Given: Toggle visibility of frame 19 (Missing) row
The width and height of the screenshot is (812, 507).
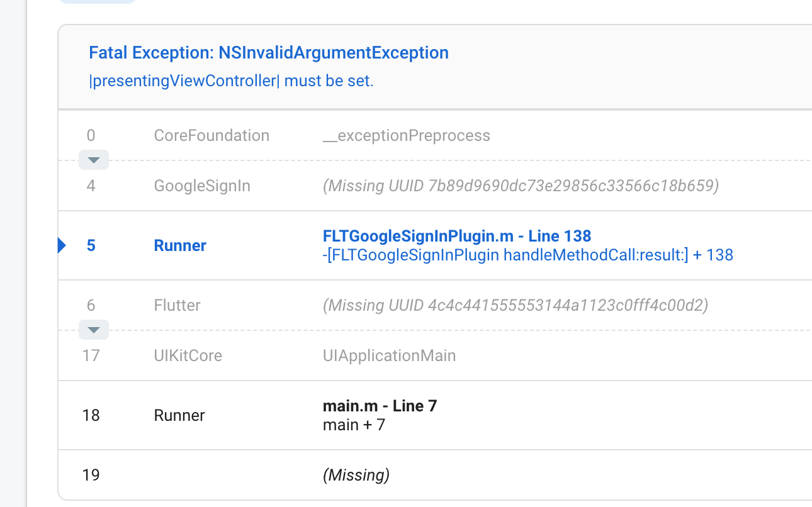Looking at the screenshot, I should pyautogui.click(x=356, y=475).
